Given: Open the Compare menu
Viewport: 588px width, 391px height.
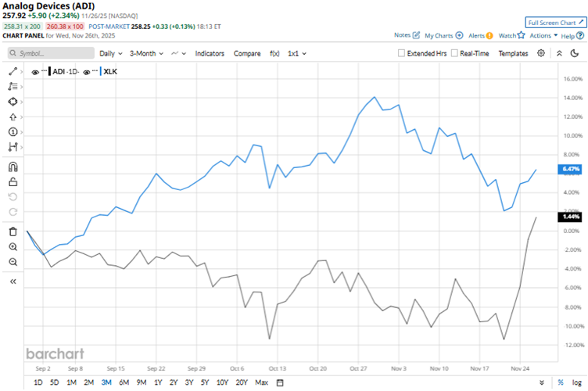Looking at the screenshot, I should (x=247, y=54).
